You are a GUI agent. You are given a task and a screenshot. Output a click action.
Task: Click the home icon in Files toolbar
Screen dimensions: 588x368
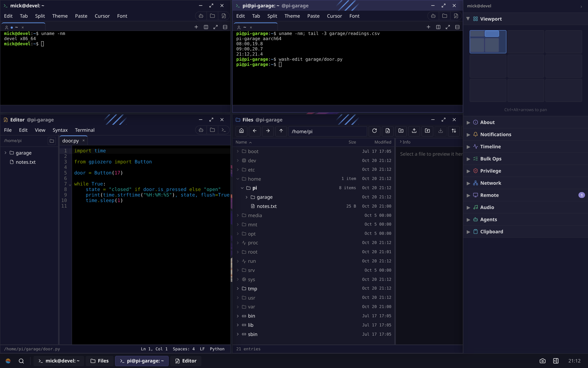click(241, 131)
